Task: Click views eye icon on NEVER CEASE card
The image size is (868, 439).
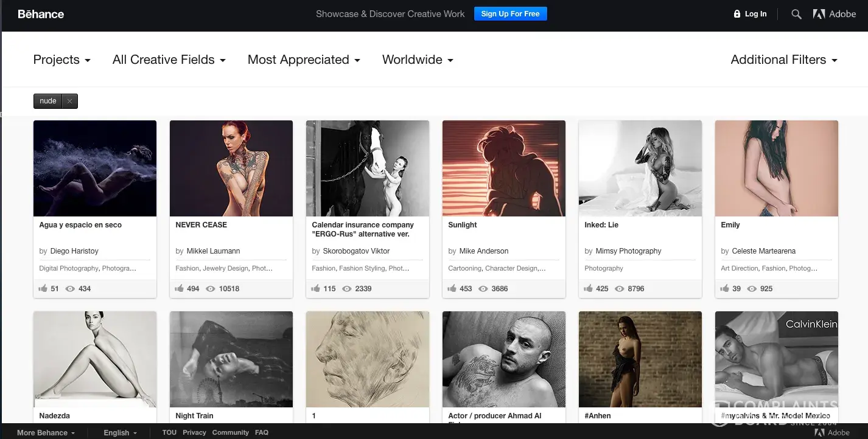Action: pos(211,289)
